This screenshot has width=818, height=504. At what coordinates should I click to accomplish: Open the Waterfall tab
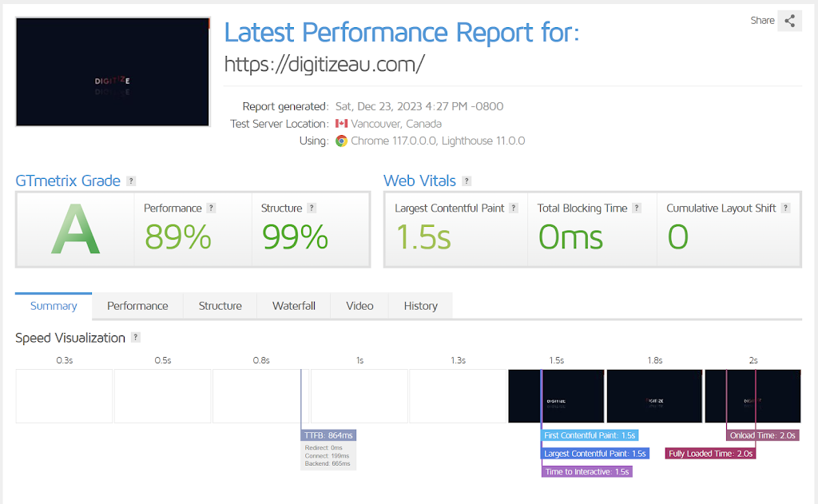[x=294, y=306]
